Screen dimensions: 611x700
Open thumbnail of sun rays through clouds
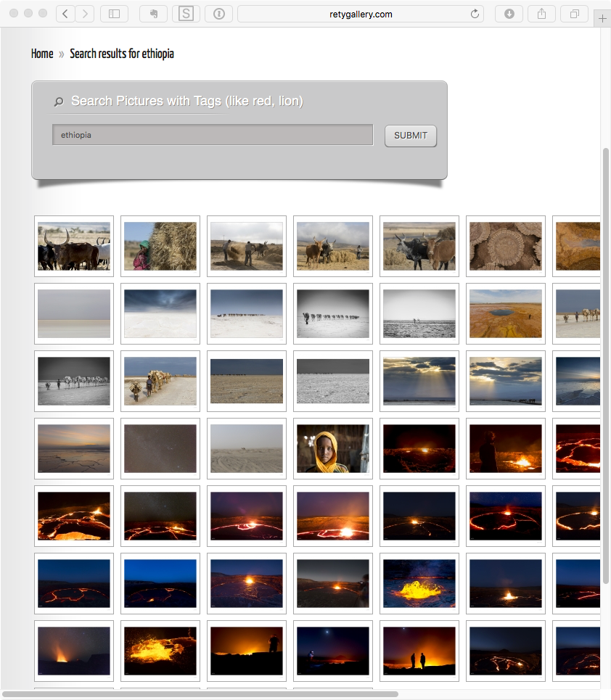click(x=419, y=381)
